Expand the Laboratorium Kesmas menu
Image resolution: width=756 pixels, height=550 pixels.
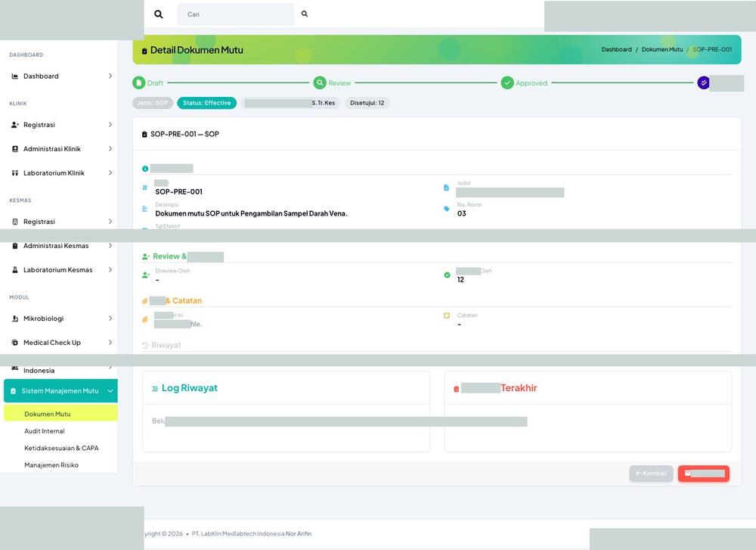tap(110, 269)
